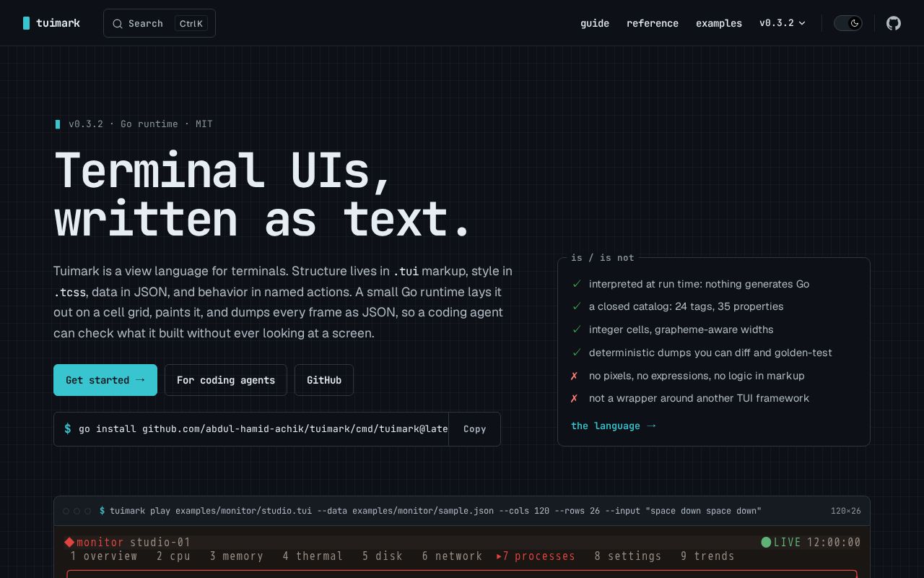
Task: Click the 120×26 size label
Action: (x=845, y=511)
